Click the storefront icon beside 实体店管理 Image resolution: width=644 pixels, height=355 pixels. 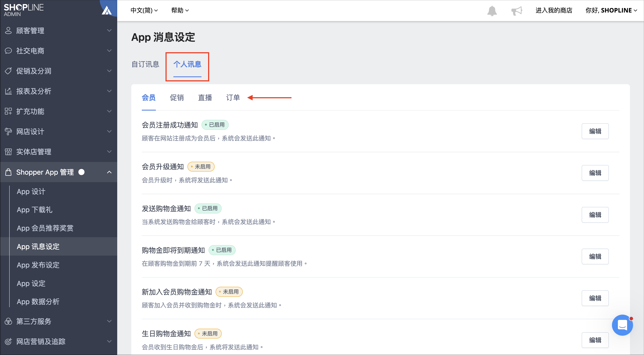(x=8, y=152)
